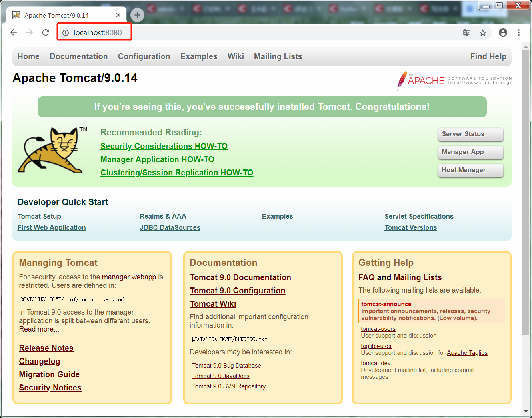Open the Tomcat Setup link
This screenshot has height=418, width=532.
coord(39,216)
